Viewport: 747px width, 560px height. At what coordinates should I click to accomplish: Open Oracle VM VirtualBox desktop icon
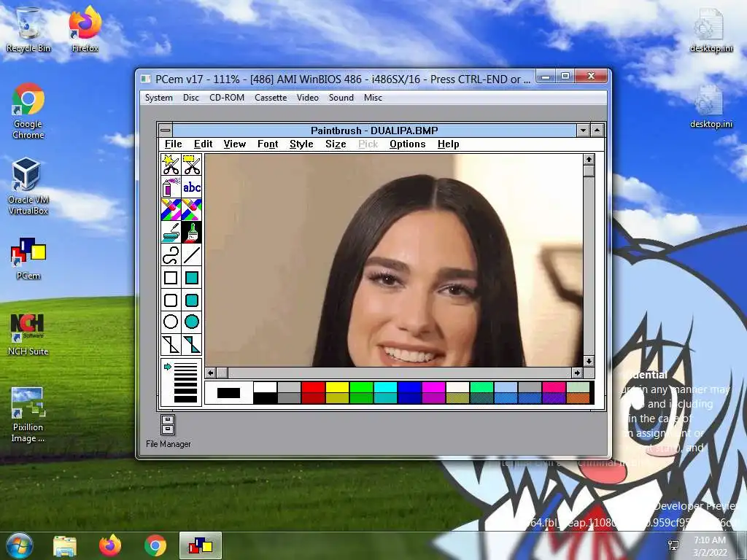point(28,186)
